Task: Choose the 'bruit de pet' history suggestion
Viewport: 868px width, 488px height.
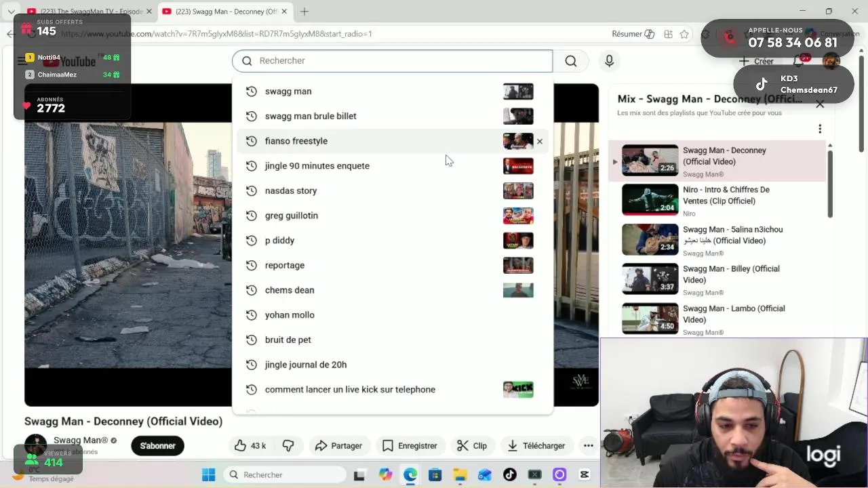Action: [392, 340]
